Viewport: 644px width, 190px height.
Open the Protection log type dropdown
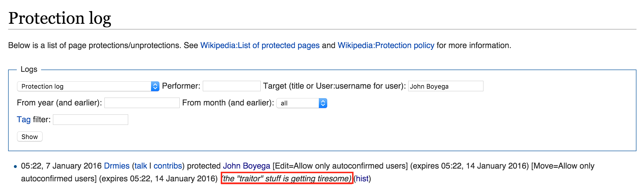tap(88, 86)
